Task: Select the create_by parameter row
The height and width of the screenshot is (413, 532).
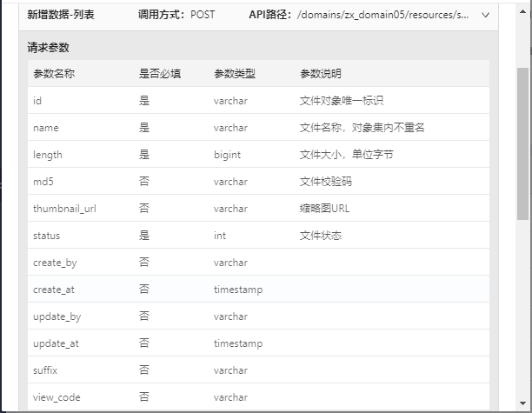Action: pyautogui.click(x=257, y=263)
